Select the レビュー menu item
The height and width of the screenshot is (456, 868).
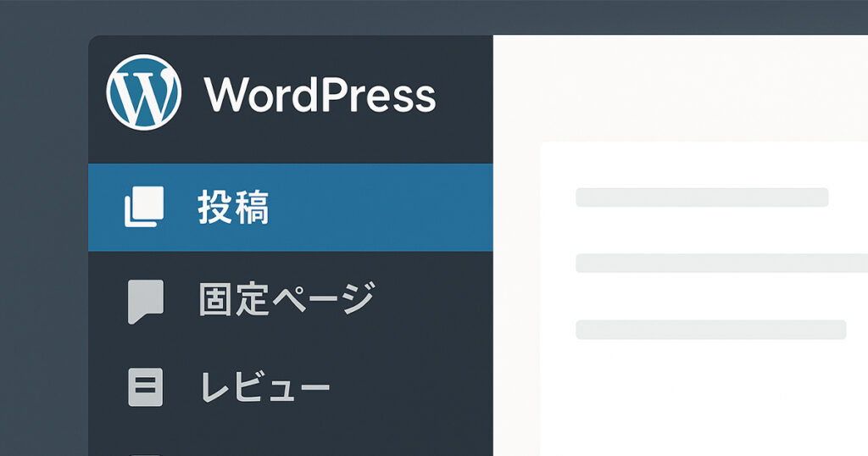click(264, 387)
